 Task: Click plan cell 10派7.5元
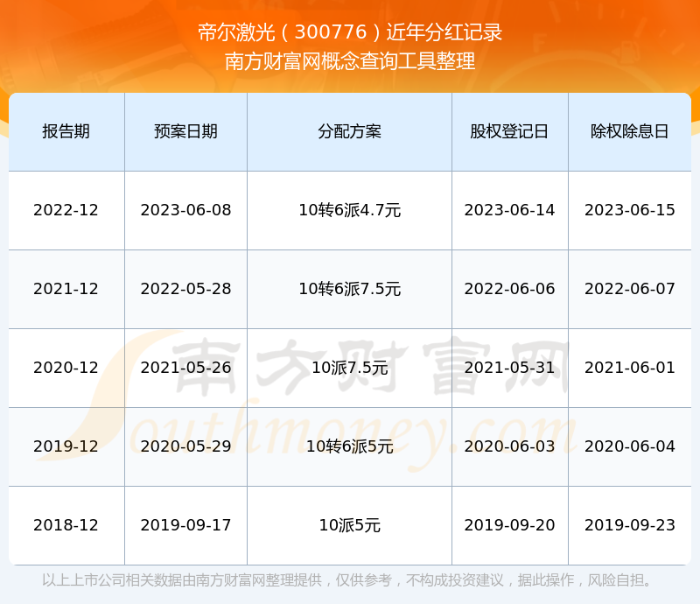click(x=349, y=368)
